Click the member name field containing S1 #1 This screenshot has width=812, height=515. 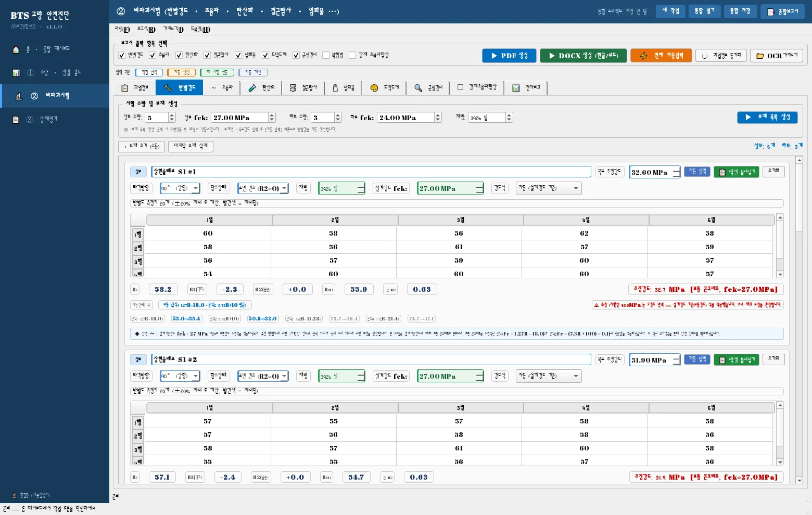tap(371, 172)
